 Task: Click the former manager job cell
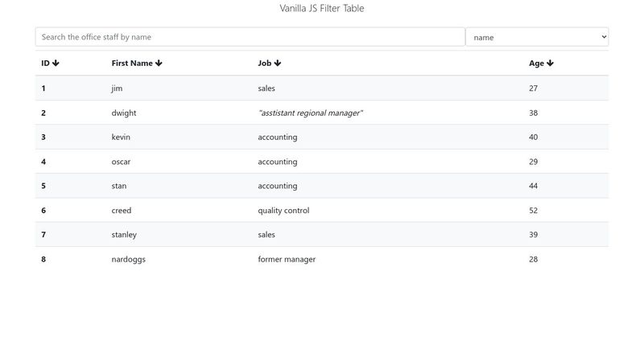click(287, 259)
